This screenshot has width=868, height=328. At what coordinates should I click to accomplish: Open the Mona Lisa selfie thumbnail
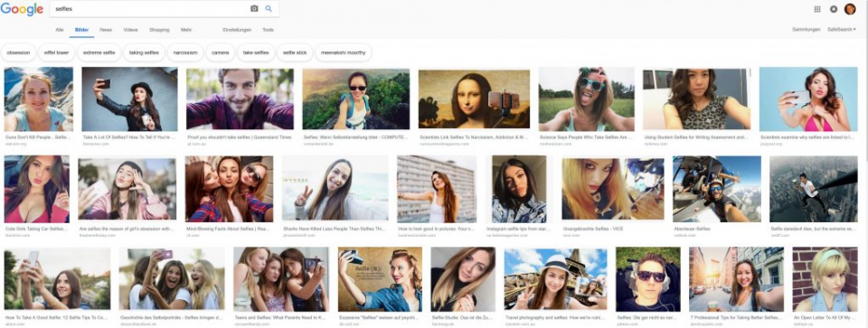(x=474, y=99)
